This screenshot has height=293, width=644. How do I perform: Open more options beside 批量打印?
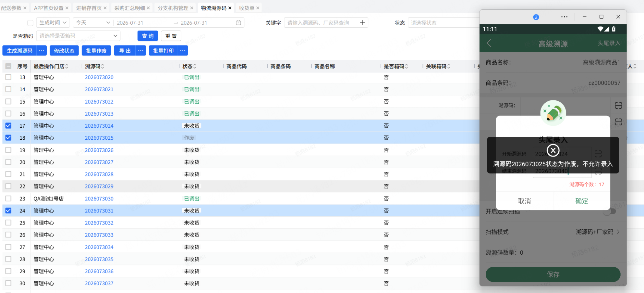(x=183, y=51)
